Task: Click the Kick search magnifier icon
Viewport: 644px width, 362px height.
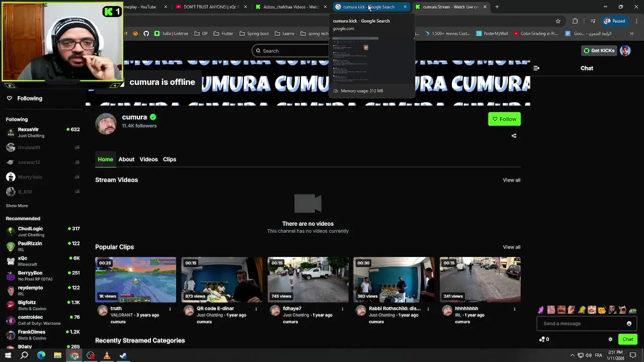Action: point(258,51)
